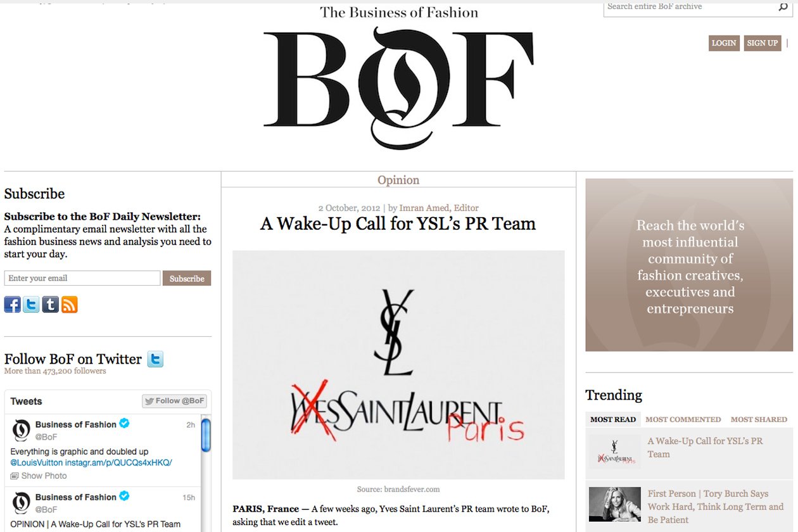Click the search magnifier icon

tap(783, 7)
